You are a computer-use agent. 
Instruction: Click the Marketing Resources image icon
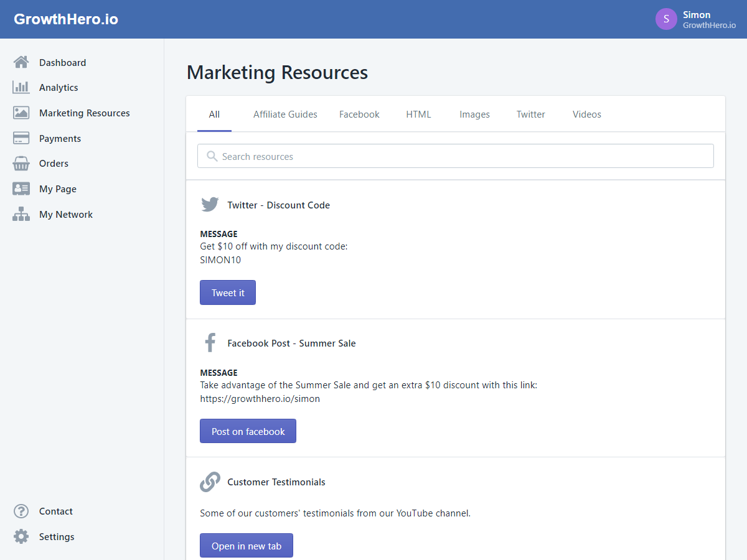click(x=21, y=113)
